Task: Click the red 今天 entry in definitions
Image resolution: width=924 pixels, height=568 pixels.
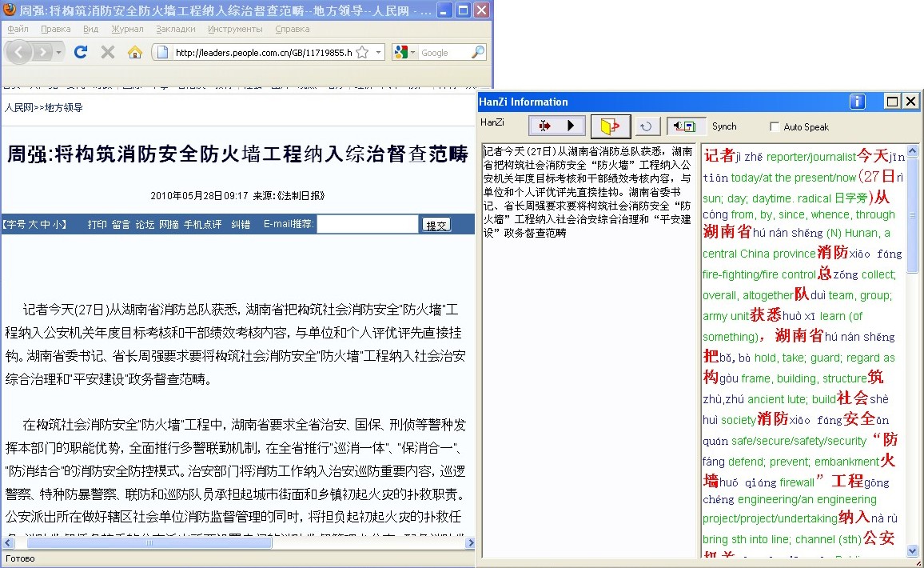Action: point(873,156)
